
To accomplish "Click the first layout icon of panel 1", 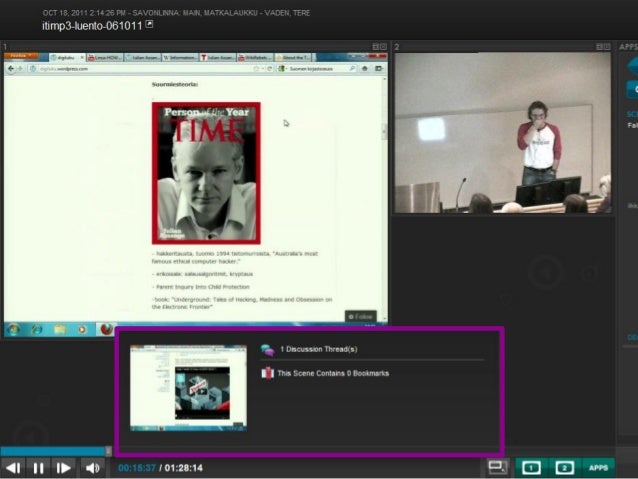I will [x=376, y=47].
